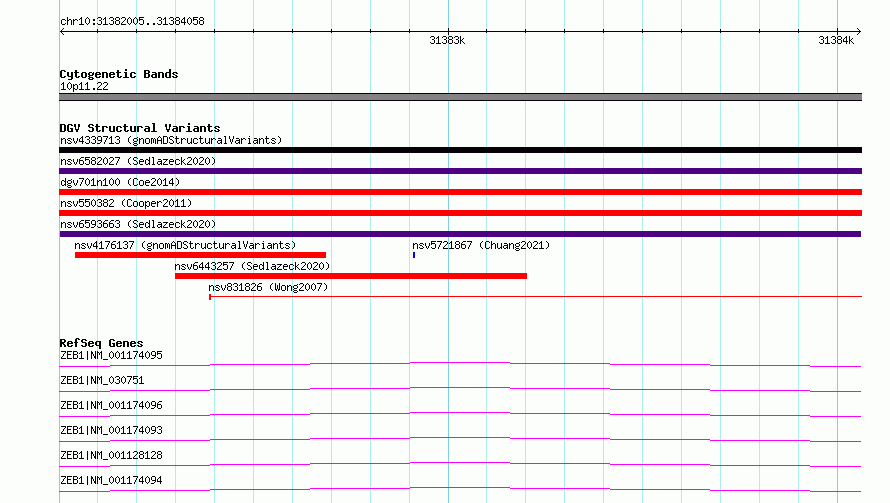
Task: Click the magenta ZEB1|NM_001174096 transcript line
Action: click(x=460, y=414)
